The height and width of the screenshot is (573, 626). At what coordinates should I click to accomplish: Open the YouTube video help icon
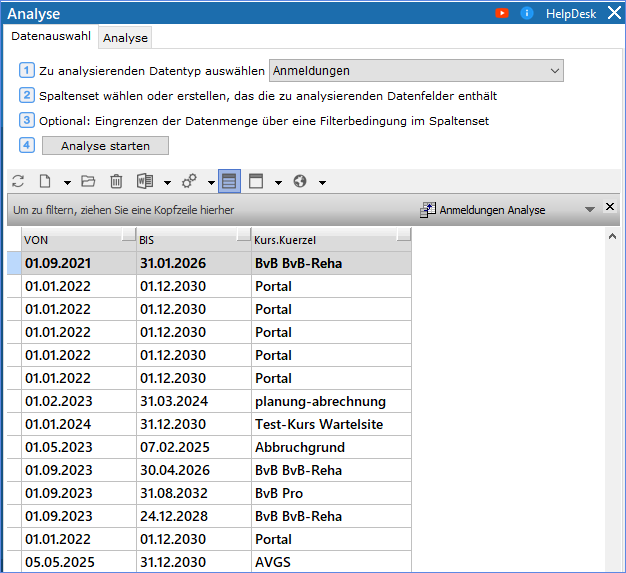click(x=502, y=13)
